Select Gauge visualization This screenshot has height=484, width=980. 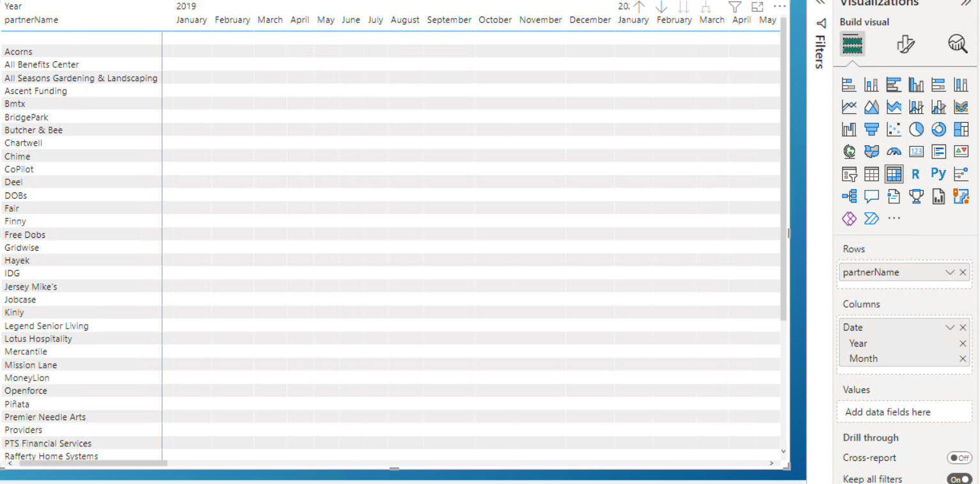click(x=894, y=152)
